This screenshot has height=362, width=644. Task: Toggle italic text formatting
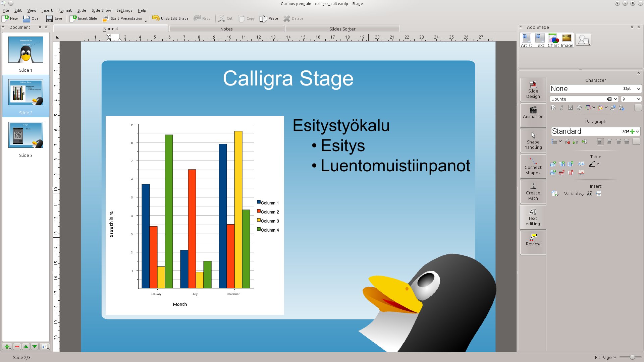coord(561,108)
